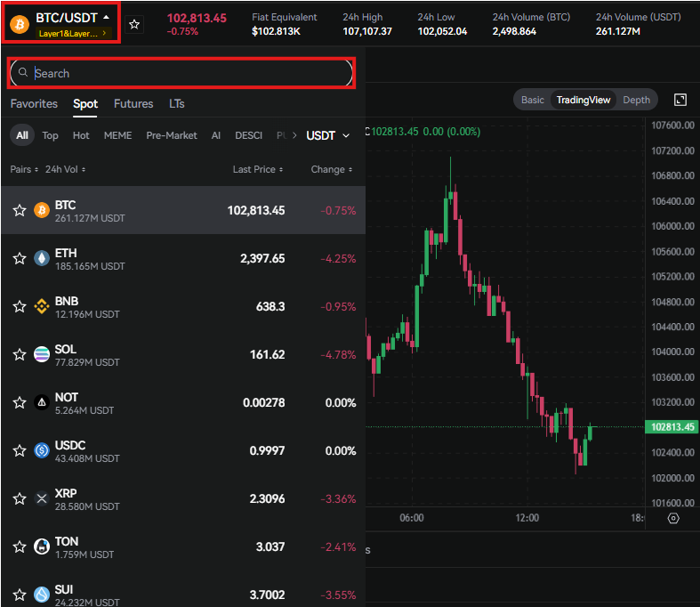The image size is (700, 607).
Task: Click the 06:00 label on time axis
Action: [411, 518]
